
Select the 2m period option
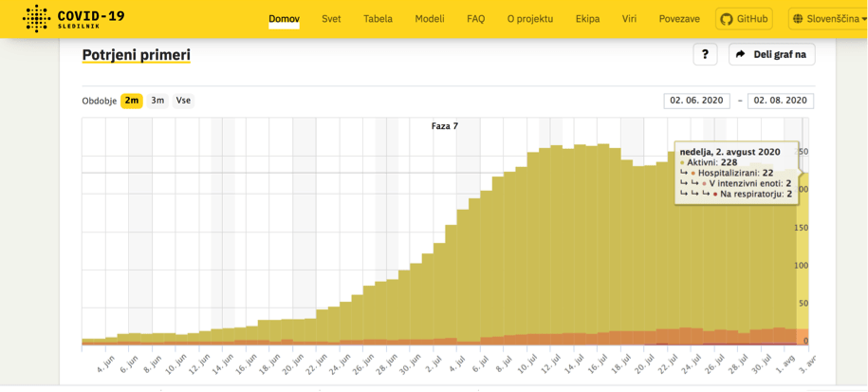pos(131,101)
